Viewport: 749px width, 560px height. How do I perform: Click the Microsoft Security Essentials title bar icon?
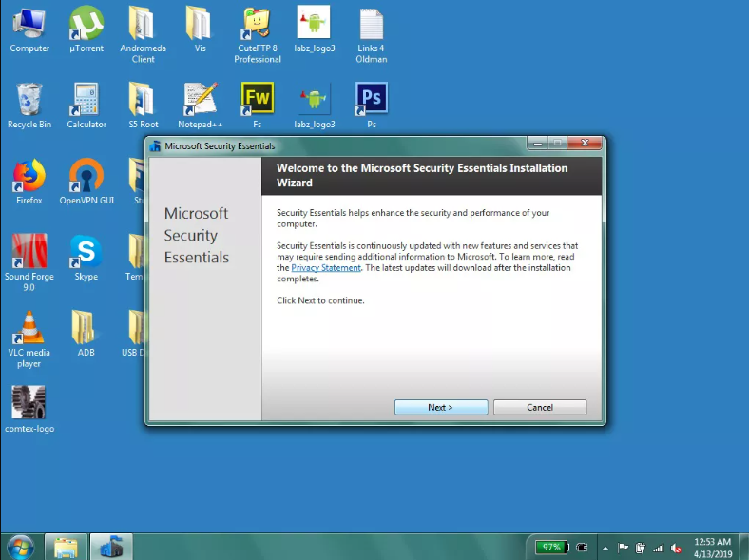155,146
